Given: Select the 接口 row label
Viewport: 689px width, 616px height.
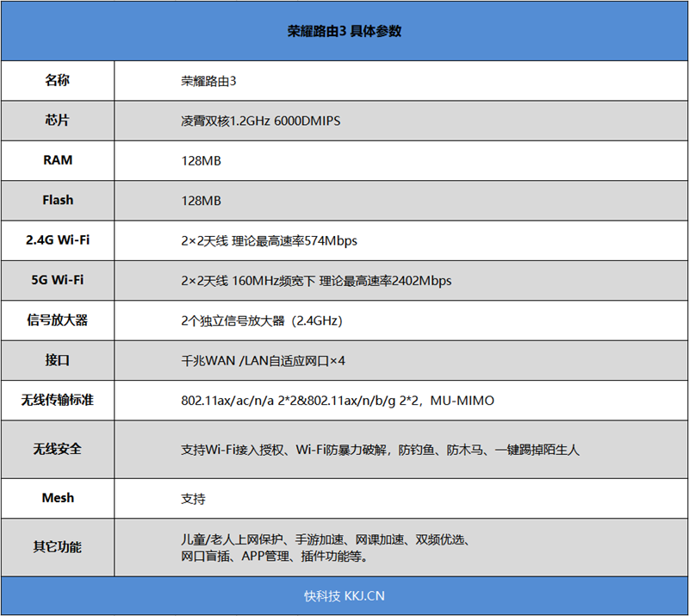Looking at the screenshot, I should click(57, 360).
